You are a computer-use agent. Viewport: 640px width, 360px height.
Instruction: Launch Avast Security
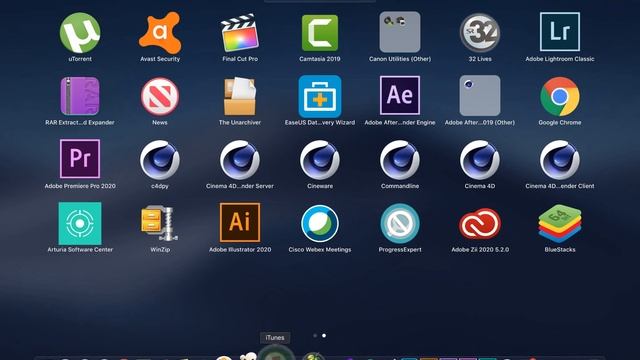click(160, 33)
